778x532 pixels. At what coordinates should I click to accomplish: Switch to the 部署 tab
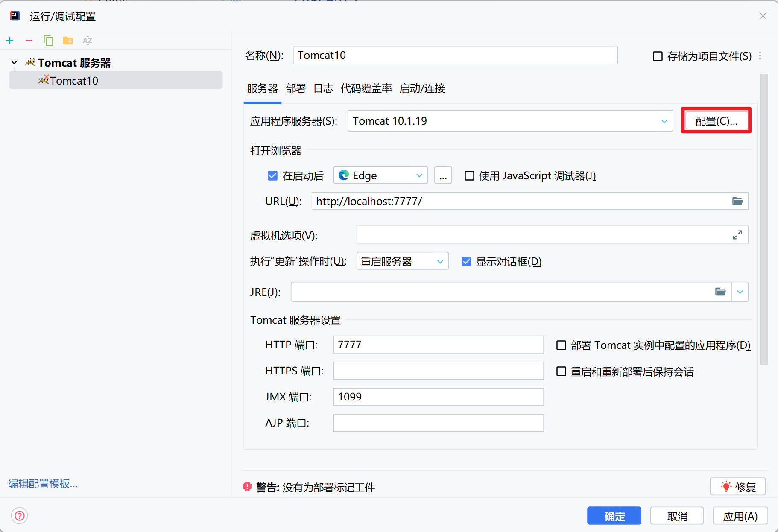point(295,88)
